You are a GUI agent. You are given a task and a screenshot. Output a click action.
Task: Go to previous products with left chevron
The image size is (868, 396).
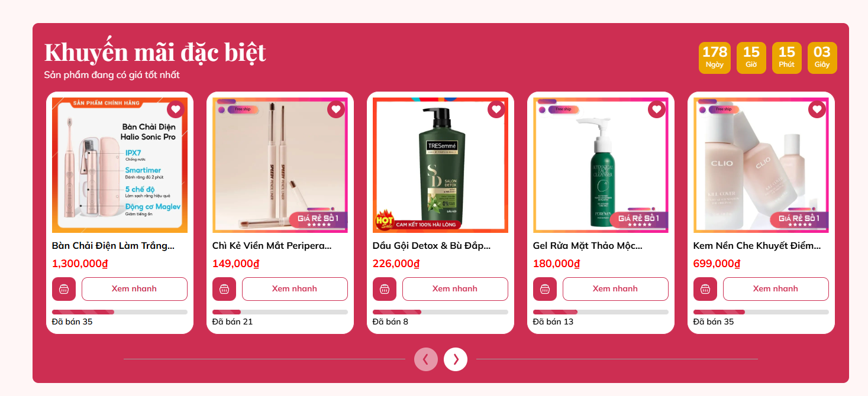[426, 359]
